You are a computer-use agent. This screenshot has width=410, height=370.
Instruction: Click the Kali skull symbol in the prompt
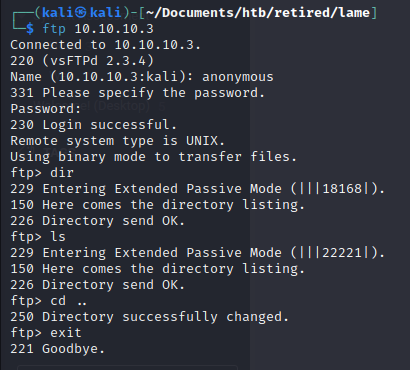point(80,13)
